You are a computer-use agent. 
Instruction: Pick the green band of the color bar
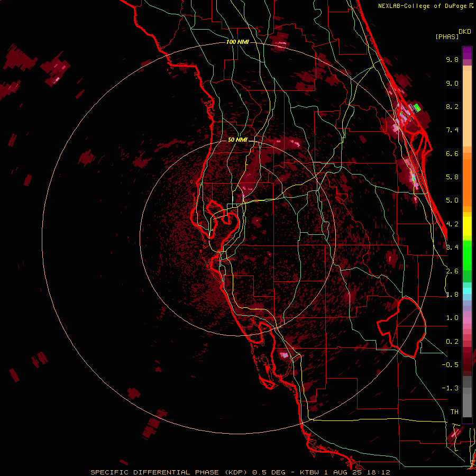pos(467,255)
